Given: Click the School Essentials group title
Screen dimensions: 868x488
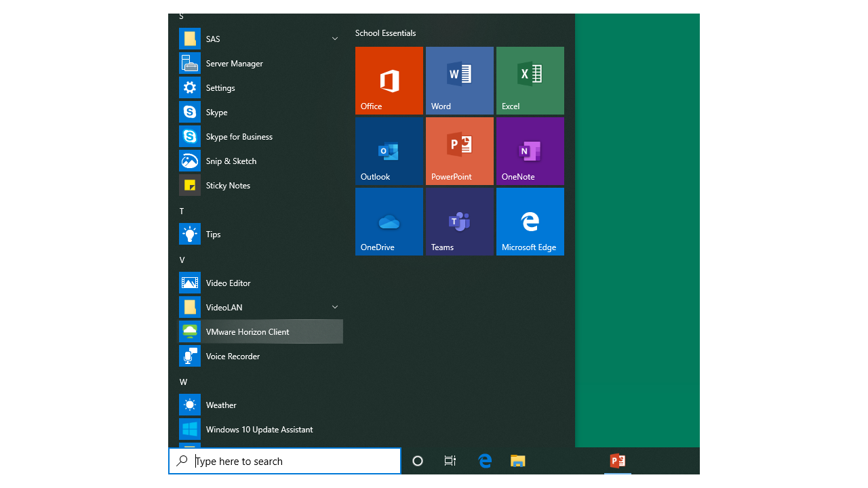Looking at the screenshot, I should [385, 33].
